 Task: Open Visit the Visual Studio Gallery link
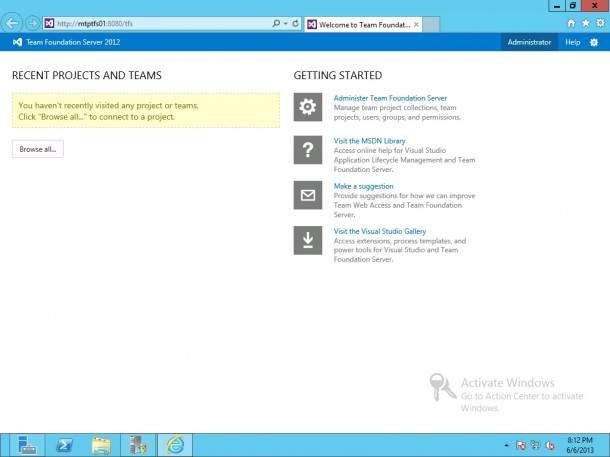(x=380, y=231)
